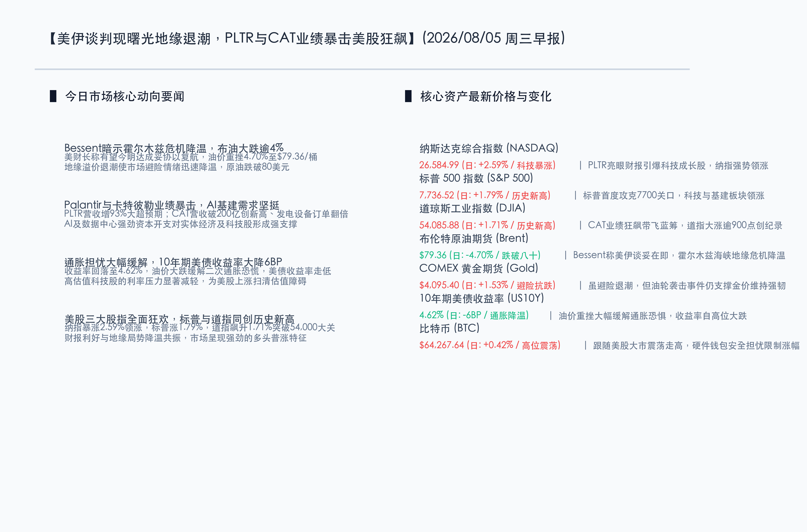Click COMEX 黄金期货 (Gold) label
The height and width of the screenshot is (532, 807).
pos(479,268)
